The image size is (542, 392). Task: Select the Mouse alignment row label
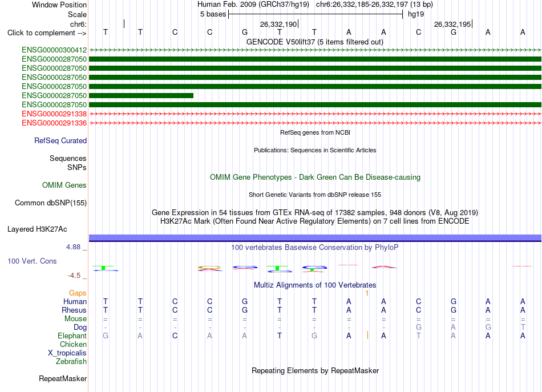75,319
